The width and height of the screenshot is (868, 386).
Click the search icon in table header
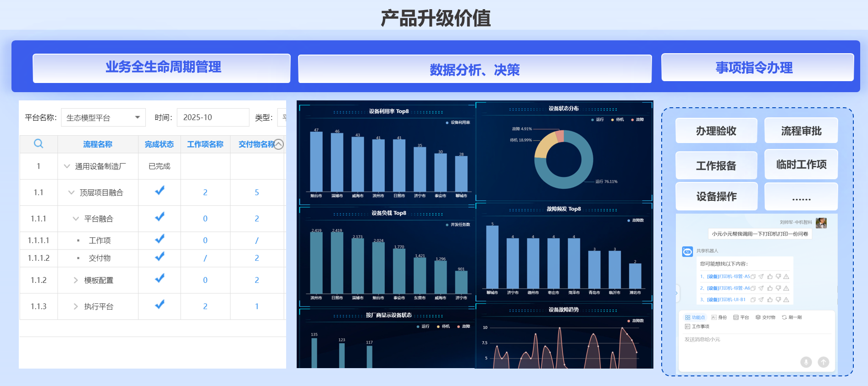pos(39,143)
